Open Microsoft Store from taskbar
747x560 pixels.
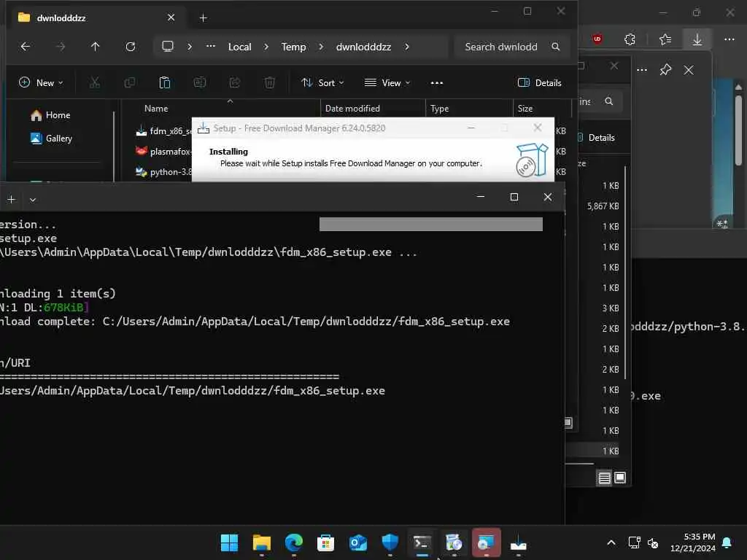pos(326,542)
